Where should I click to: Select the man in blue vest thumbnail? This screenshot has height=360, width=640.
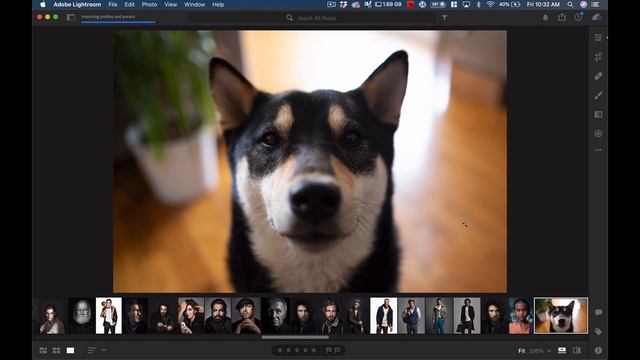pos(411,316)
